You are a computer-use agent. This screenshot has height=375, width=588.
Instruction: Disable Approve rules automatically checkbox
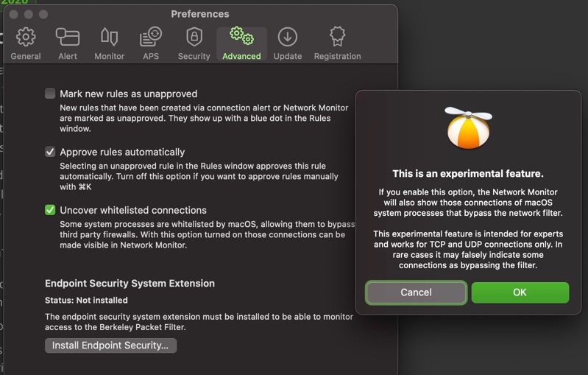50,152
